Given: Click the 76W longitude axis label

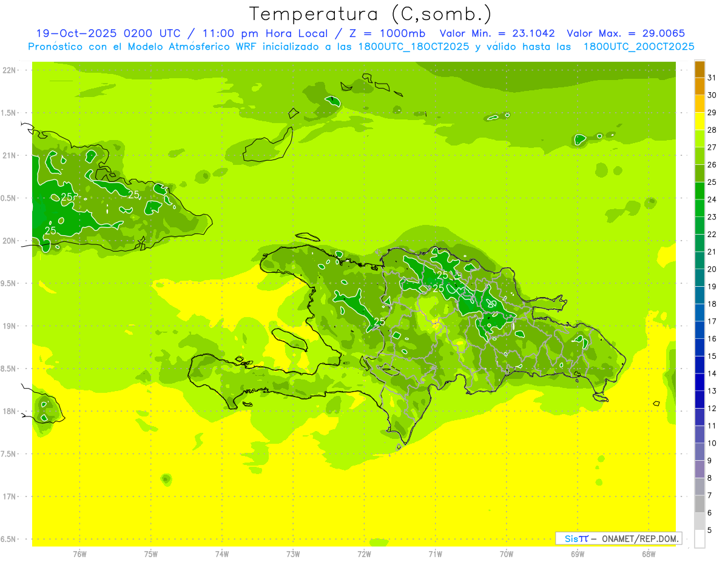Looking at the screenshot, I should (79, 554).
